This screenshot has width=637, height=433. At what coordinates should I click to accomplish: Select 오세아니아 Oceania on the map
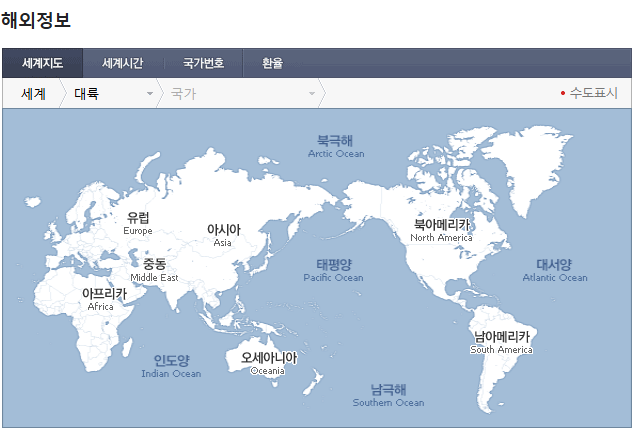click(x=269, y=364)
